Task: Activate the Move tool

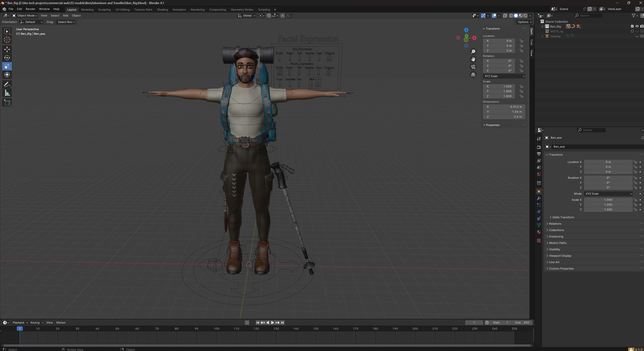Action: (x=7, y=49)
